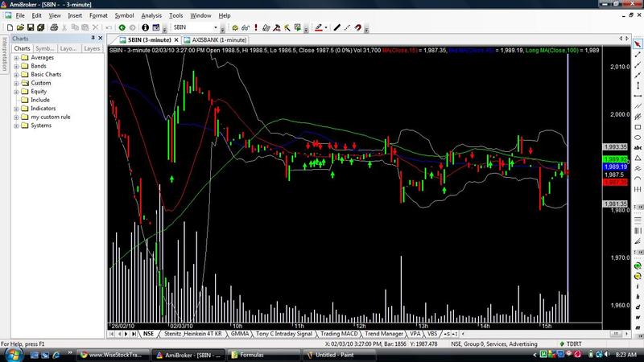
Task: Open Formulas window from taskbar
Action: pyautogui.click(x=263, y=355)
